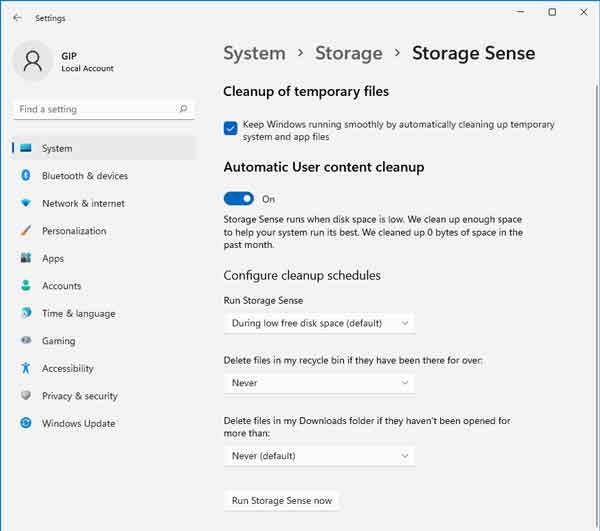Image resolution: width=600 pixels, height=531 pixels.
Task: Click the Personalization paintbrush icon
Action: (x=26, y=231)
